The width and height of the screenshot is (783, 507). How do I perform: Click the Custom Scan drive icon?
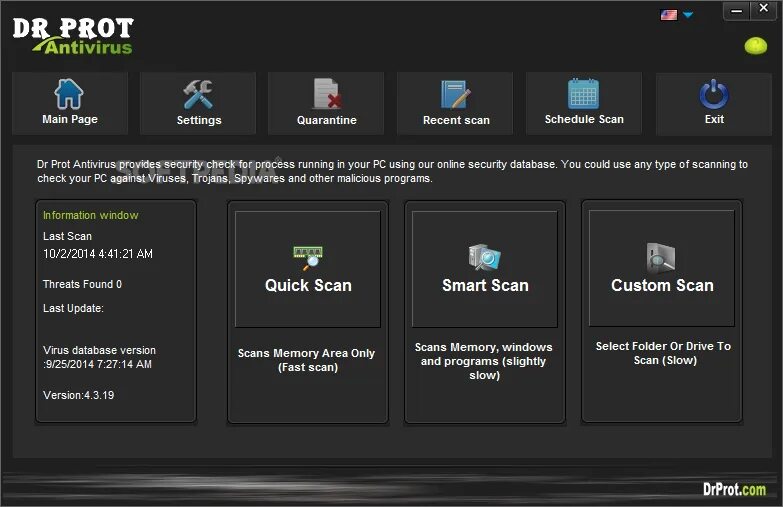(x=661, y=258)
